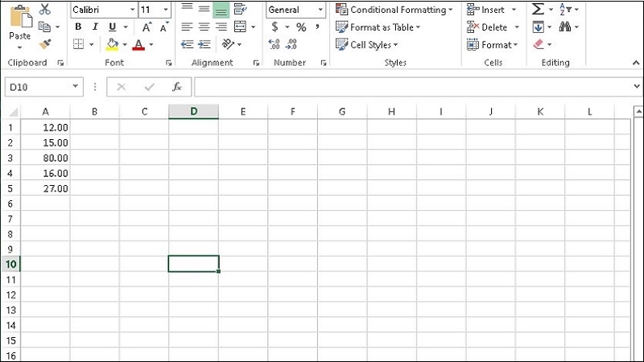Apply red font color
644x362 pixels.
click(138, 45)
